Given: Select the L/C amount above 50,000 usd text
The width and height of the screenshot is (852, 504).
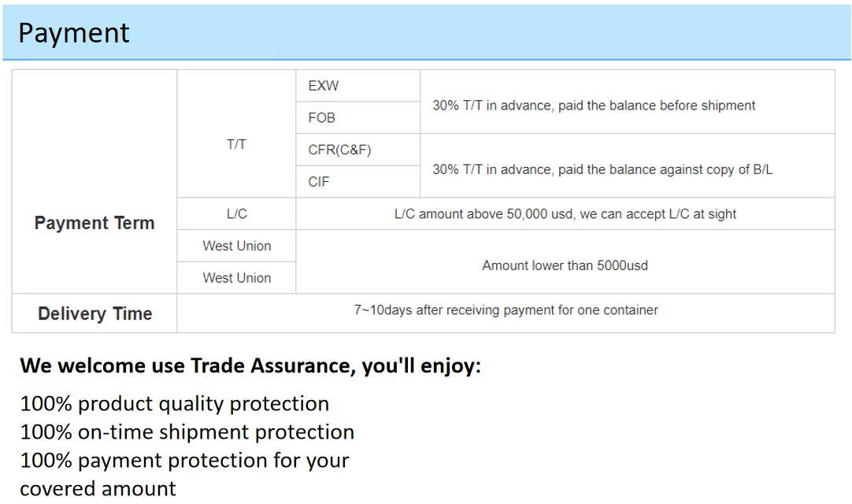Looking at the screenshot, I should pos(565,213).
